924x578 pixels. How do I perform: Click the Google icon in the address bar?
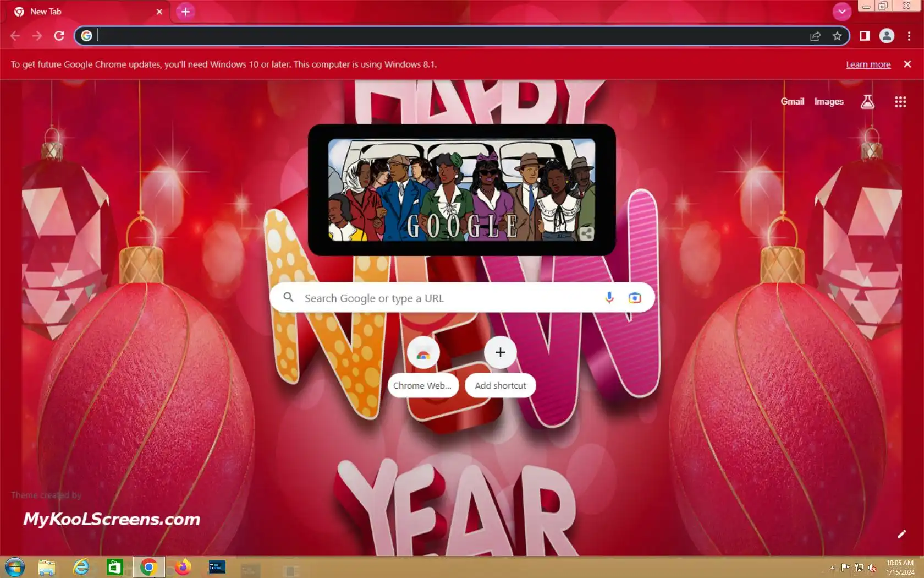[x=86, y=36]
